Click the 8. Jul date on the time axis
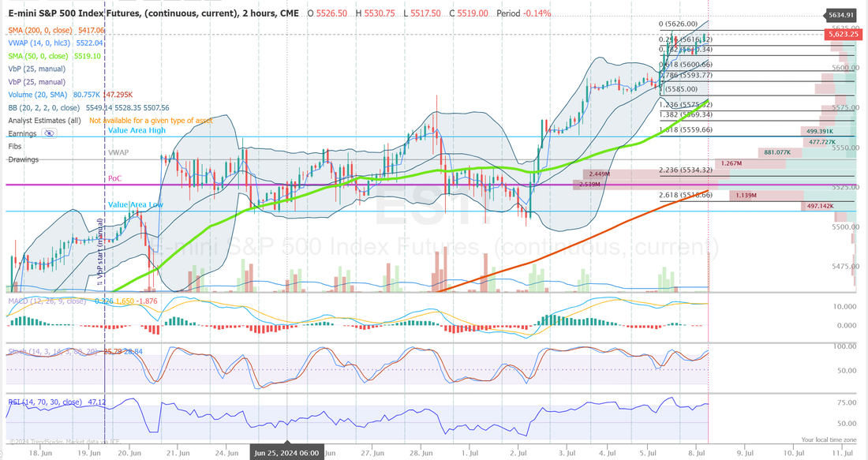 (697, 453)
